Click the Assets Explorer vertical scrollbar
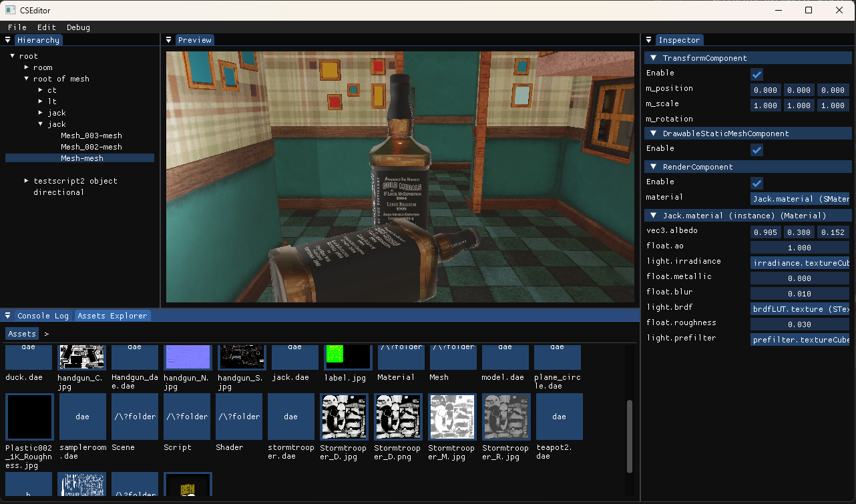 coord(630,437)
